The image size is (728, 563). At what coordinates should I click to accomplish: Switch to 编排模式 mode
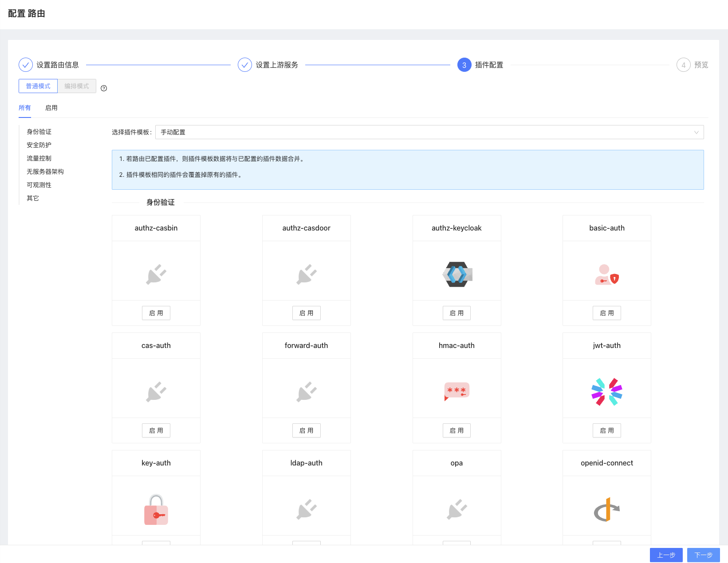click(77, 86)
